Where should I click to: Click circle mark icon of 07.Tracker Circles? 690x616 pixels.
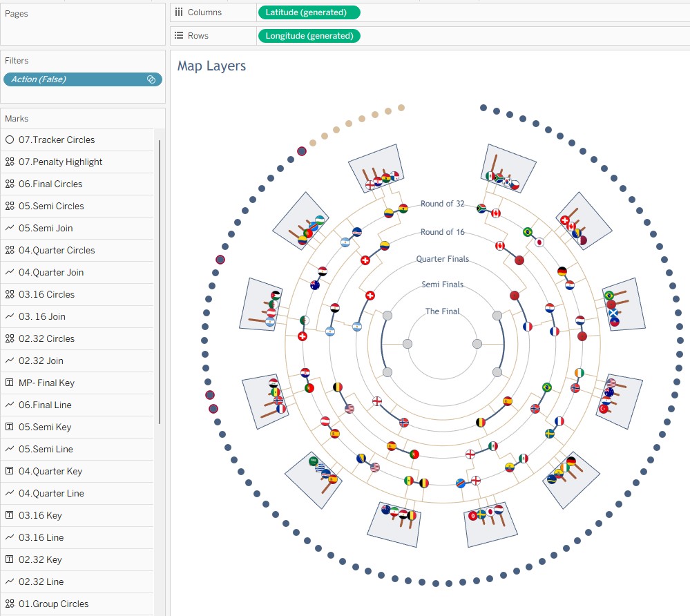(x=10, y=140)
